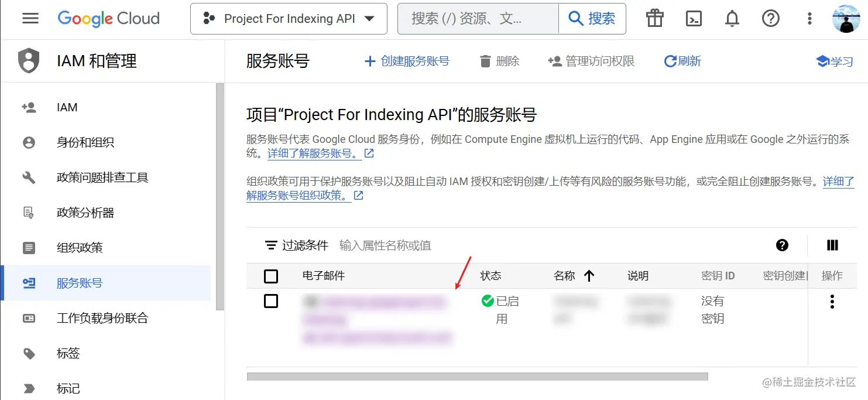Toggle the select-all header checkbox

[x=271, y=276]
